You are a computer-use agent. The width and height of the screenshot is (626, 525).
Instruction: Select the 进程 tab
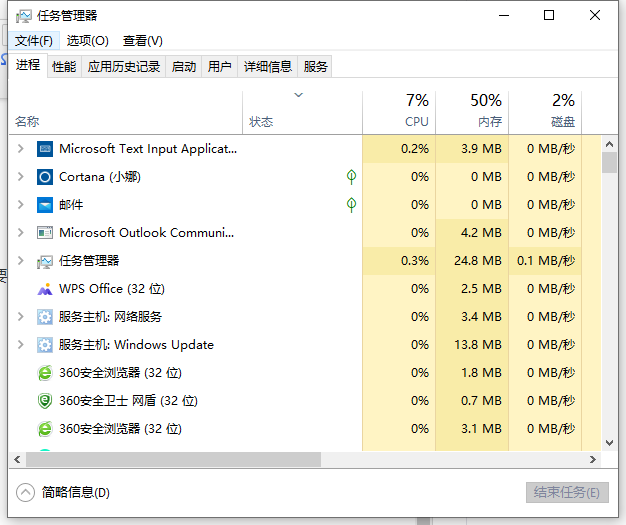(x=28, y=65)
